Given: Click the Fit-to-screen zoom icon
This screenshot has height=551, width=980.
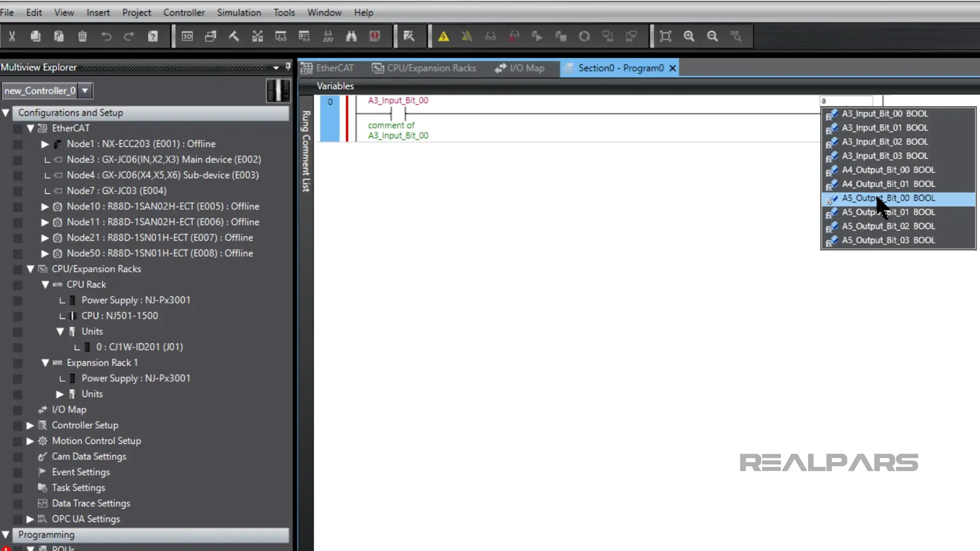Looking at the screenshot, I should (x=665, y=36).
